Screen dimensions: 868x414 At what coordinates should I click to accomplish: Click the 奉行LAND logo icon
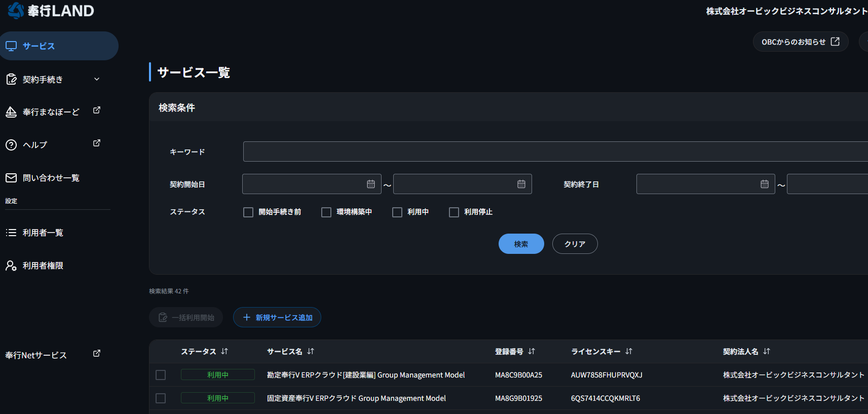click(x=16, y=10)
